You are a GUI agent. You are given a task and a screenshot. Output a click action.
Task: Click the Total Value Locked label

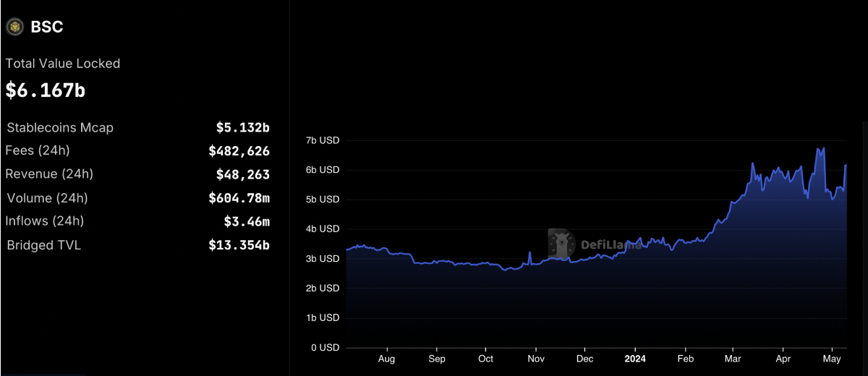click(63, 64)
